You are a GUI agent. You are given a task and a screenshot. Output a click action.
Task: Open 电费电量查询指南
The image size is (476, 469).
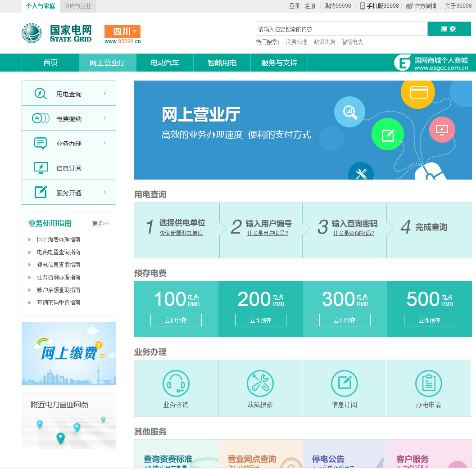(x=59, y=252)
